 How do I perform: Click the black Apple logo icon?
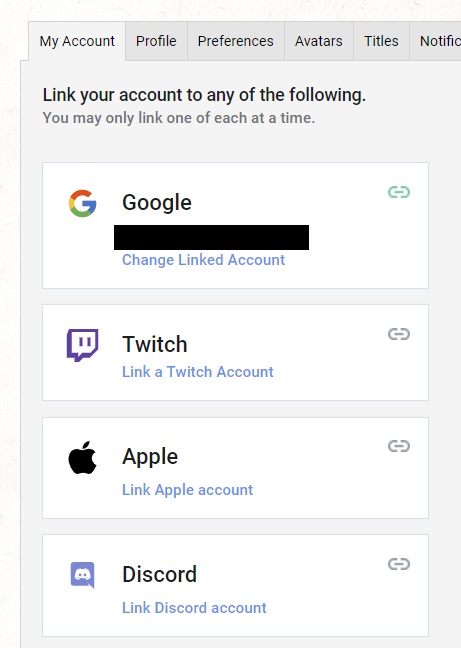click(x=83, y=457)
